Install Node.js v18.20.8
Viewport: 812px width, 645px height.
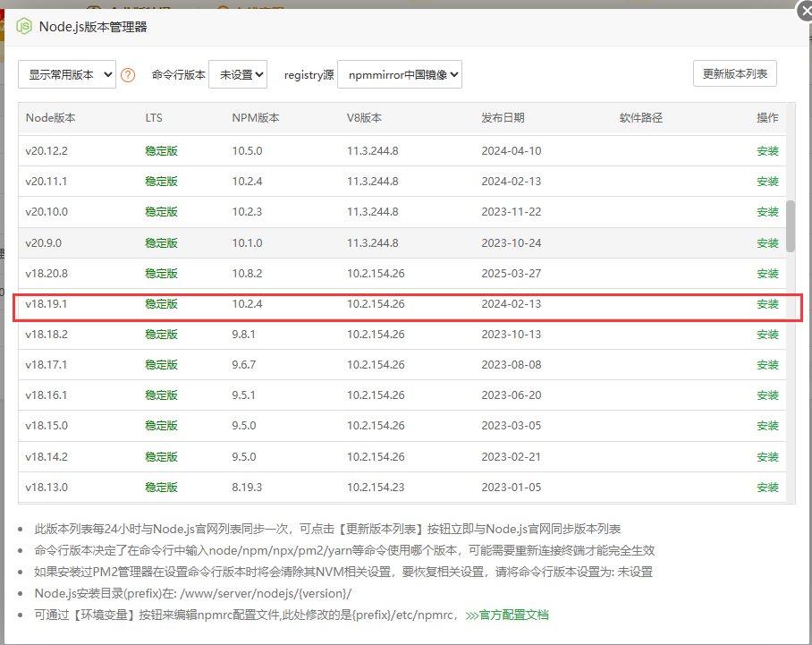pyautogui.click(x=767, y=273)
